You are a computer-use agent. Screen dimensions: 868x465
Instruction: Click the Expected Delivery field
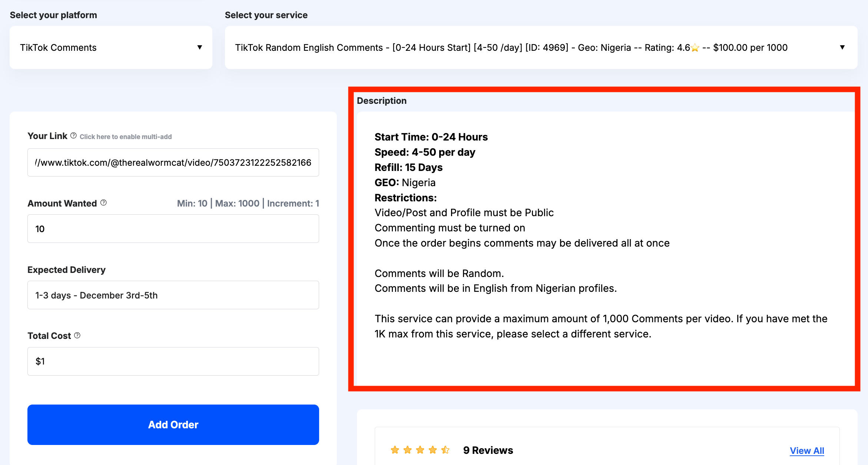click(173, 295)
